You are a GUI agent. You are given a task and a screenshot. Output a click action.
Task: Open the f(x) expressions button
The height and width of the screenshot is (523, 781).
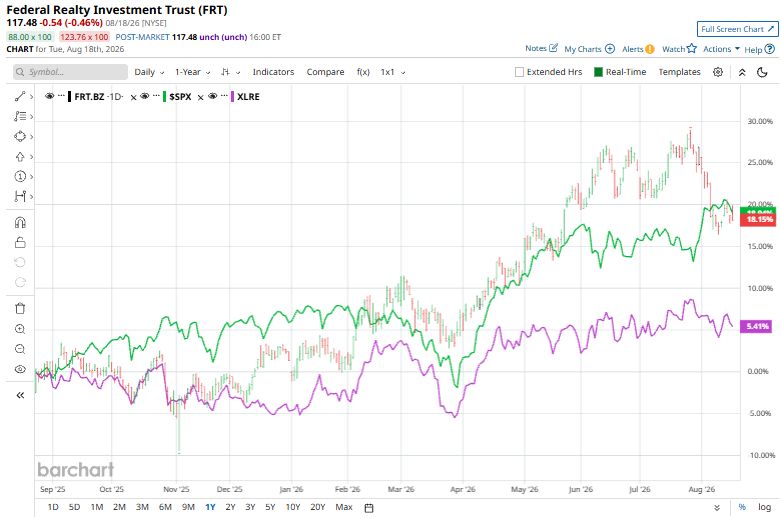click(363, 72)
